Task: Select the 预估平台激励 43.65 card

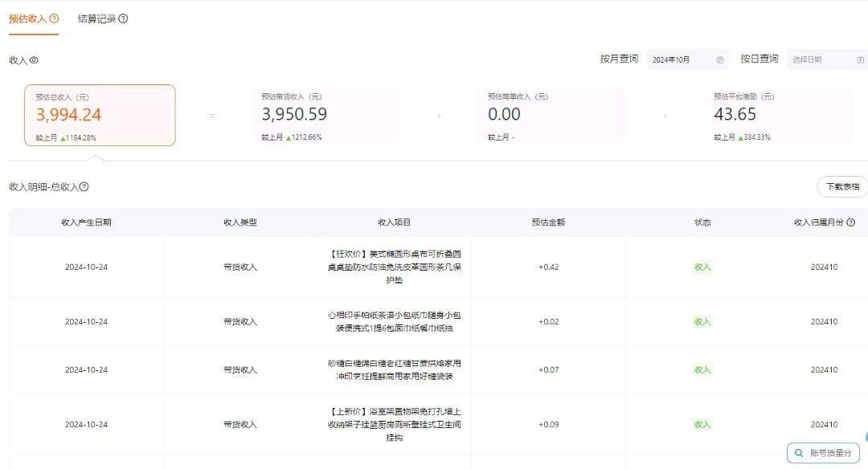Action: click(x=777, y=115)
